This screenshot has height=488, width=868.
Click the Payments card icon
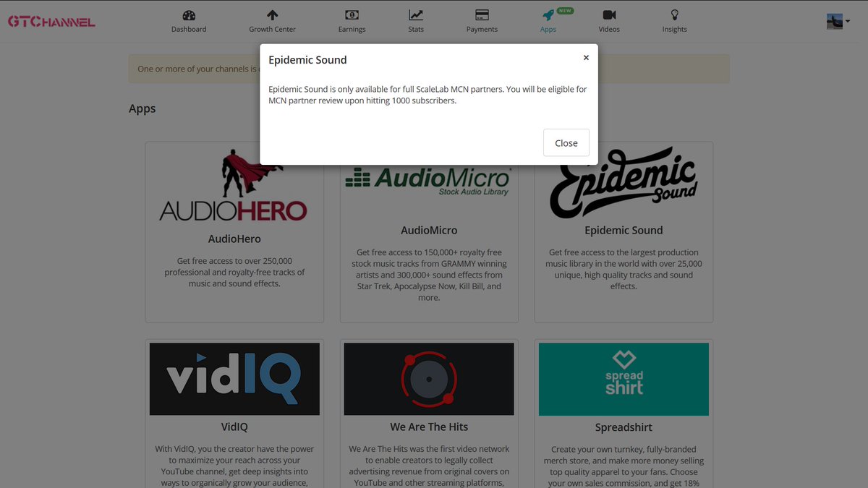[482, 15]
